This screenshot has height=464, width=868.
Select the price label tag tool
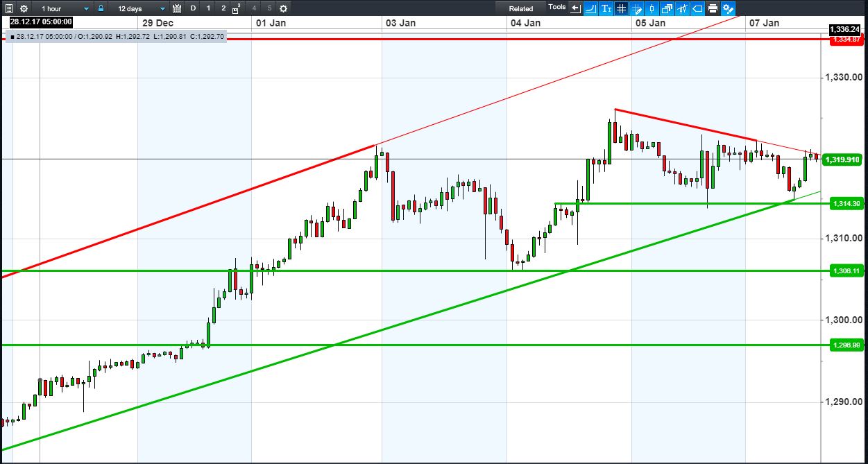click(x=698, y=8)
